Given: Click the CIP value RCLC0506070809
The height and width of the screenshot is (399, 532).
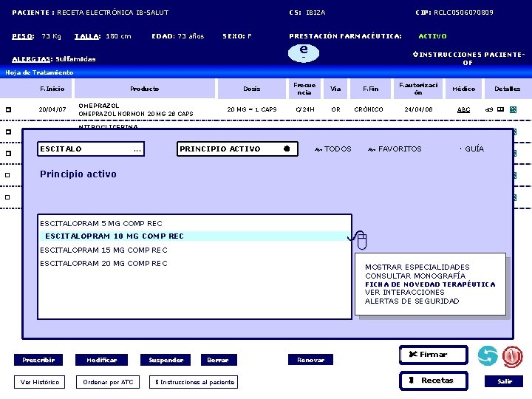Looking at the screenshot, I should [463, 13].
